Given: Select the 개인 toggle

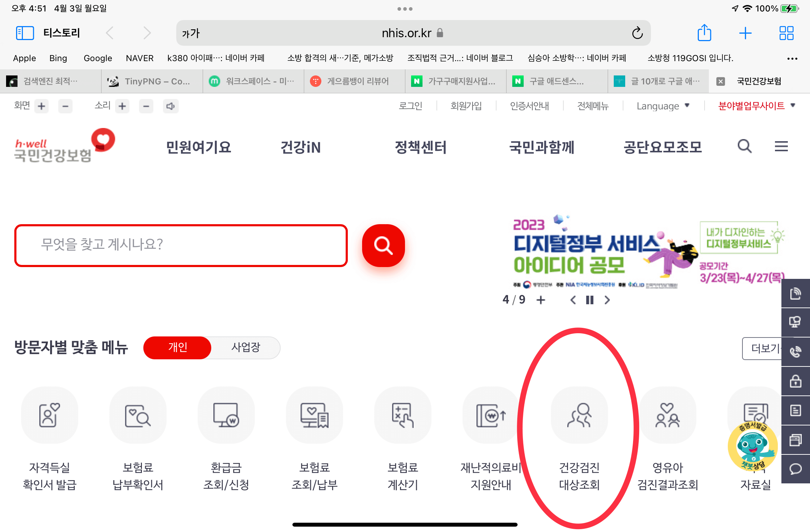Looking at the screenshot, I should click(x=177, y=348).
